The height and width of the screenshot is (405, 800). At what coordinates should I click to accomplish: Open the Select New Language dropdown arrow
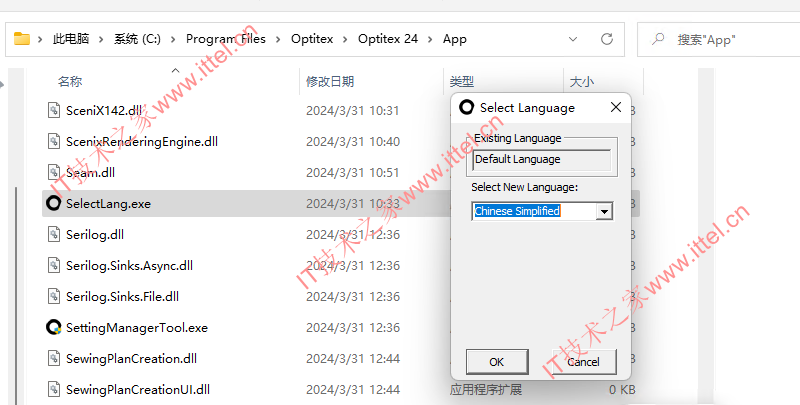click(605, 211)
